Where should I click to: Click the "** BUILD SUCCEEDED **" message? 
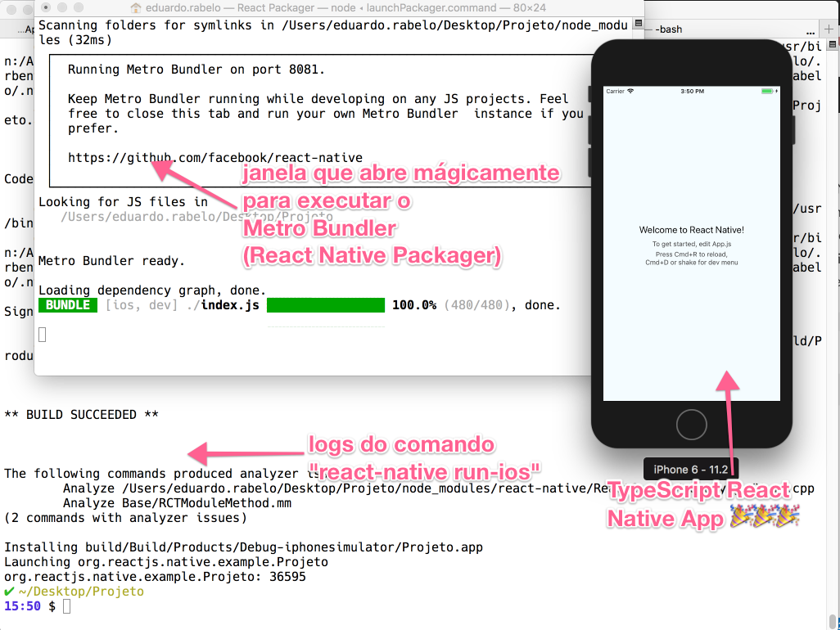pyautogui.click(x=81, y=415)
